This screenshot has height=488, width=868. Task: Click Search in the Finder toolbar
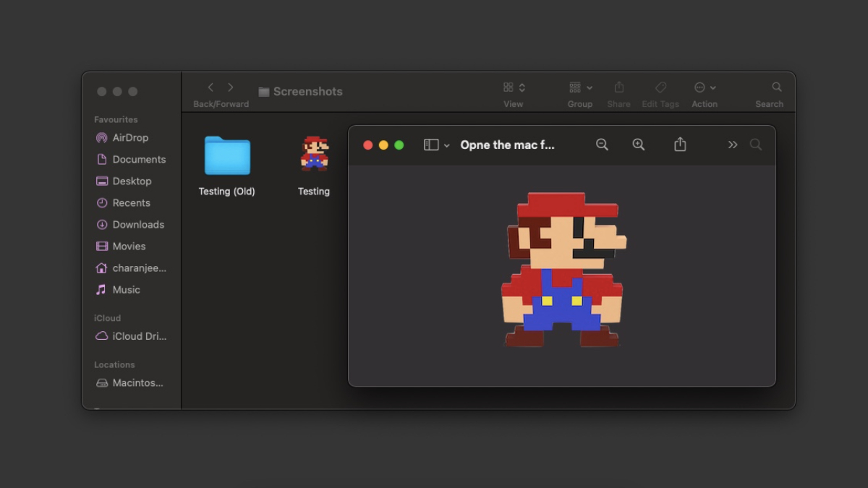pyautogui.click(x=775, y=87)
